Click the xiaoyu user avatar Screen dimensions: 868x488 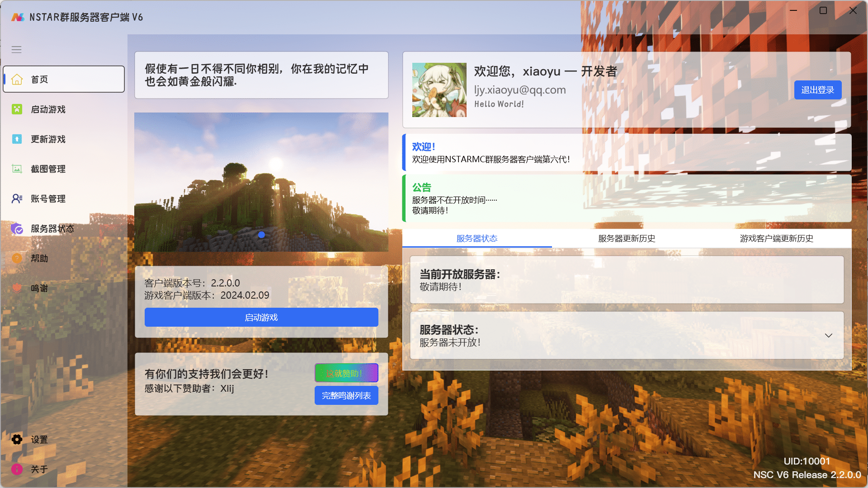(439, 90)
